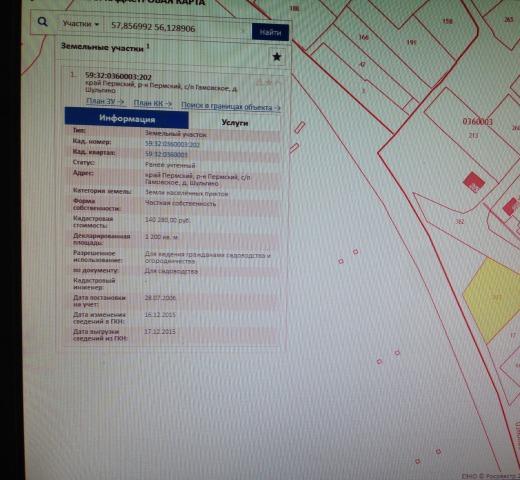520x480 pixels.
Task: Select parcel 158 on the map
Action: point(447,21)
